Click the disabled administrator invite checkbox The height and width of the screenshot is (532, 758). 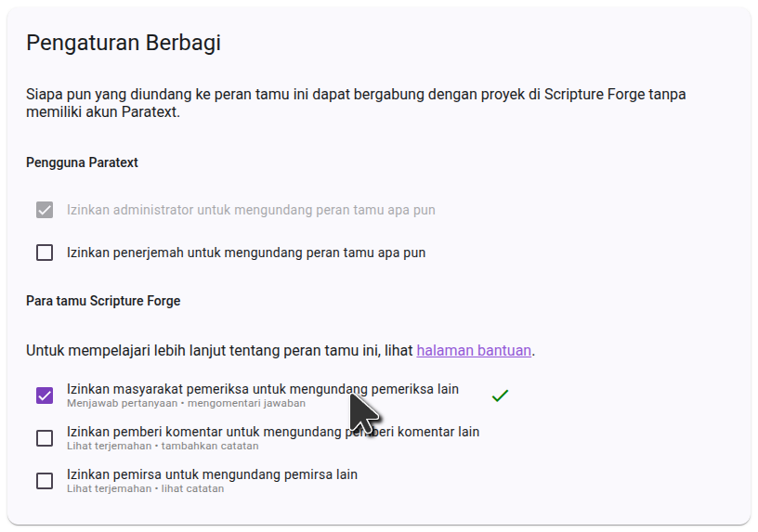click(45, 210)
